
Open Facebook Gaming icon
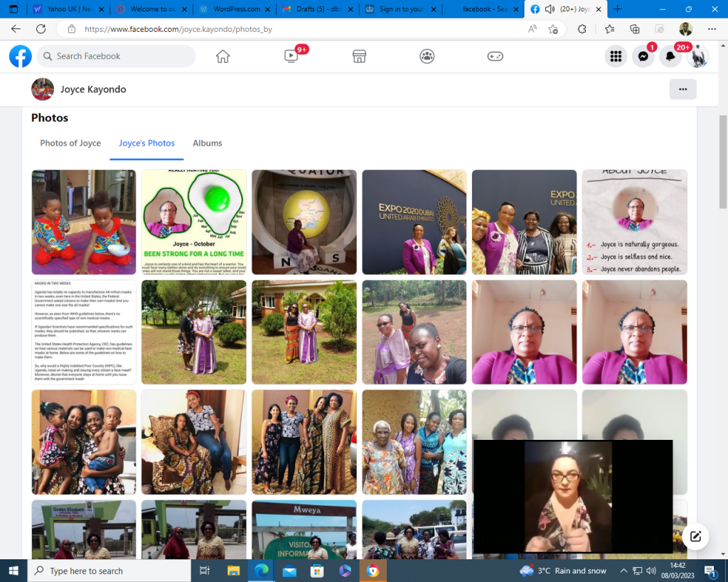point(495,56)
